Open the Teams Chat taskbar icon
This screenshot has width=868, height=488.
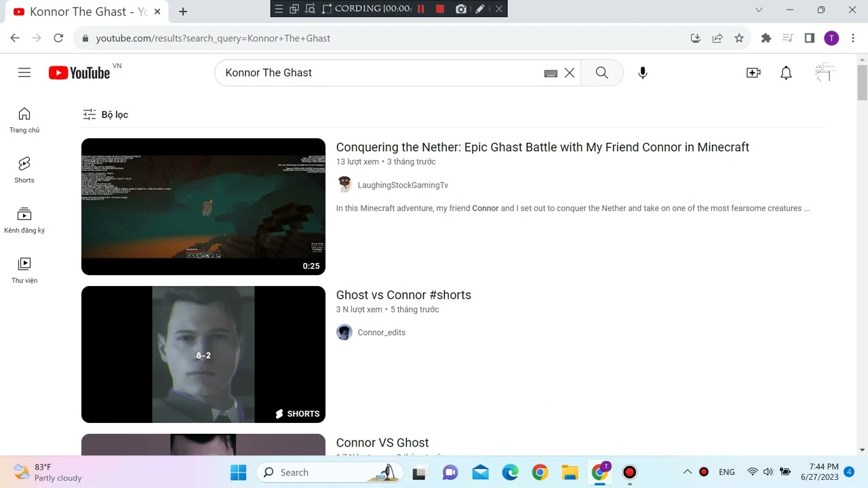pyautogui.click(x=450, y=472)
